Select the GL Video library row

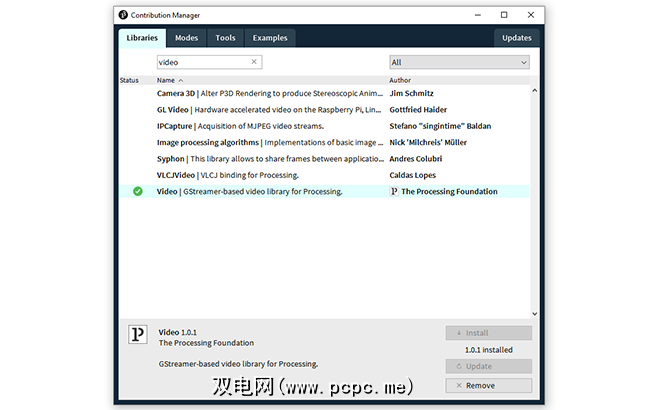(x=325, y=110)
